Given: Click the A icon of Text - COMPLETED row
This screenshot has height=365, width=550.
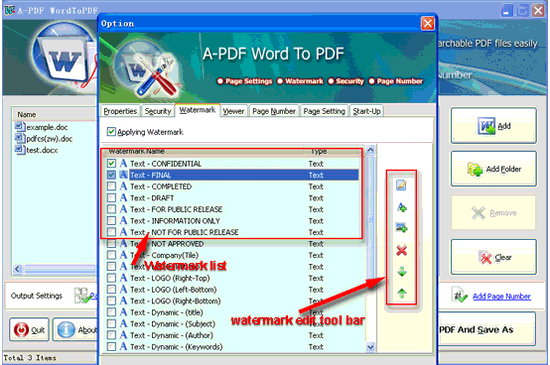Looking at the screenshot, I should point(123,186).
